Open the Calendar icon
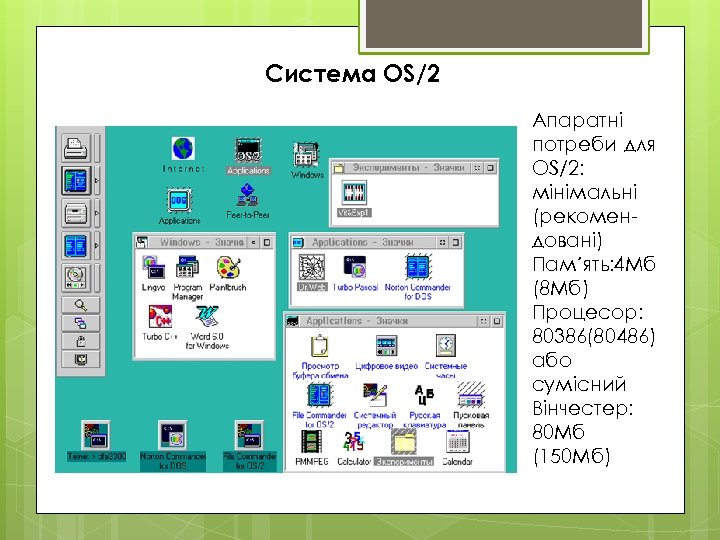The height and width of the screenshot is (540, 720). click(457, 442)
